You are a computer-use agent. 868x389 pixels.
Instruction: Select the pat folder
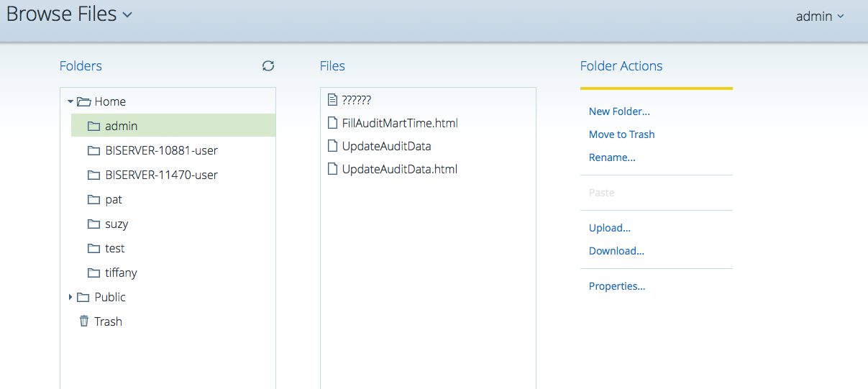(114, 199)
